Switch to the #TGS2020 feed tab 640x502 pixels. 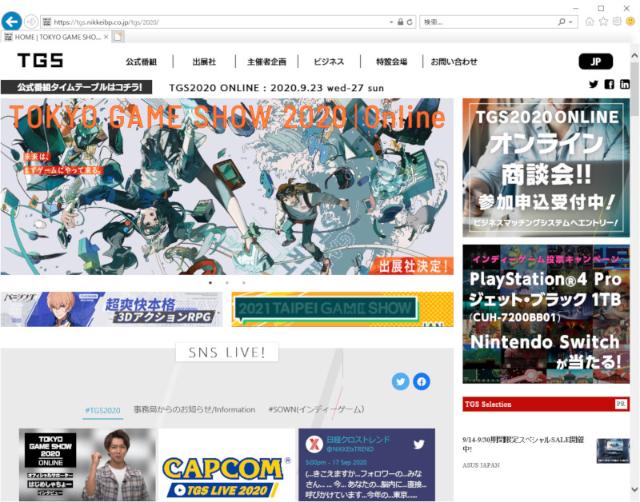pyautogui.click(x=102, y=410)
